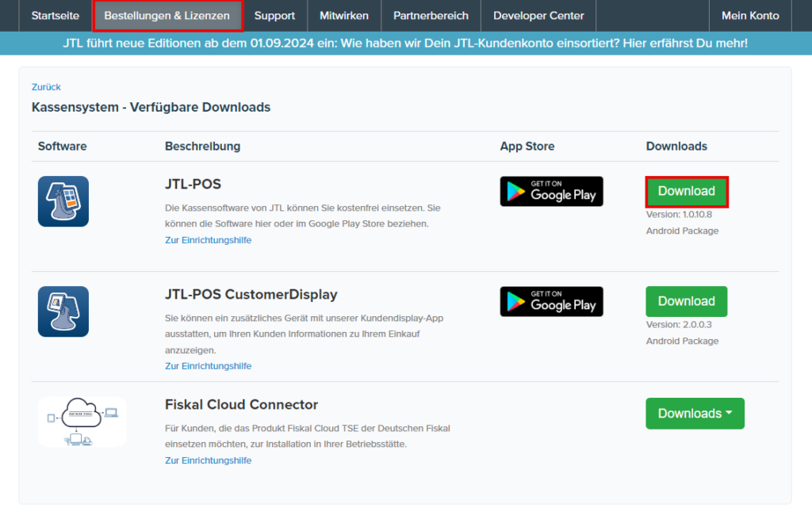Download JTL-POS CustomerDisplay version 2.0.0.3
The image size is (812, 523).
click(x=686, y=301)
